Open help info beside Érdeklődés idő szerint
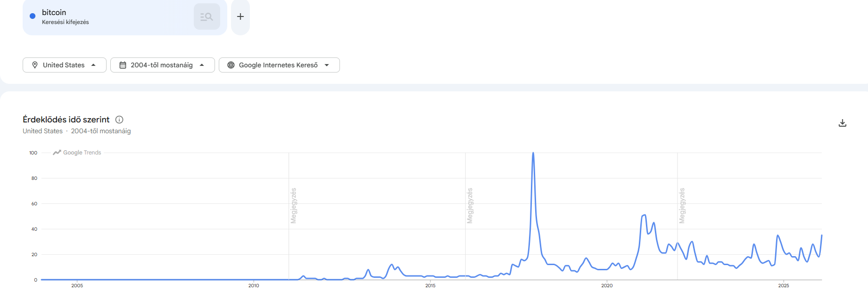 119,120
